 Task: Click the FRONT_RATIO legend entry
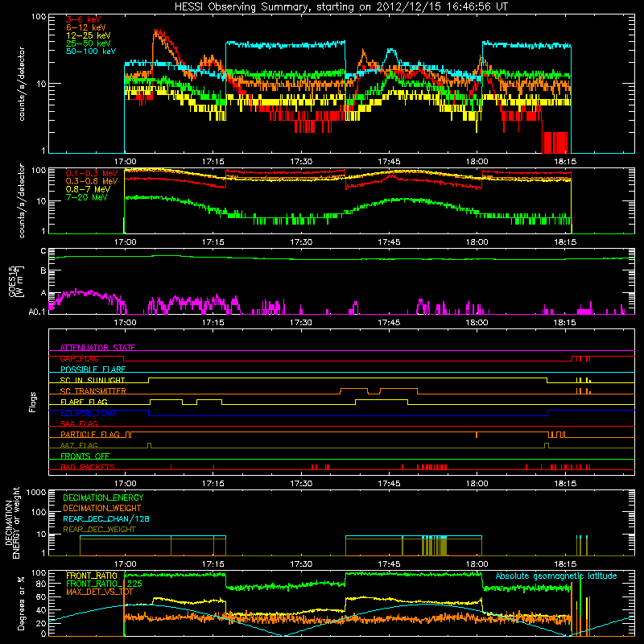tap(92, 576)
